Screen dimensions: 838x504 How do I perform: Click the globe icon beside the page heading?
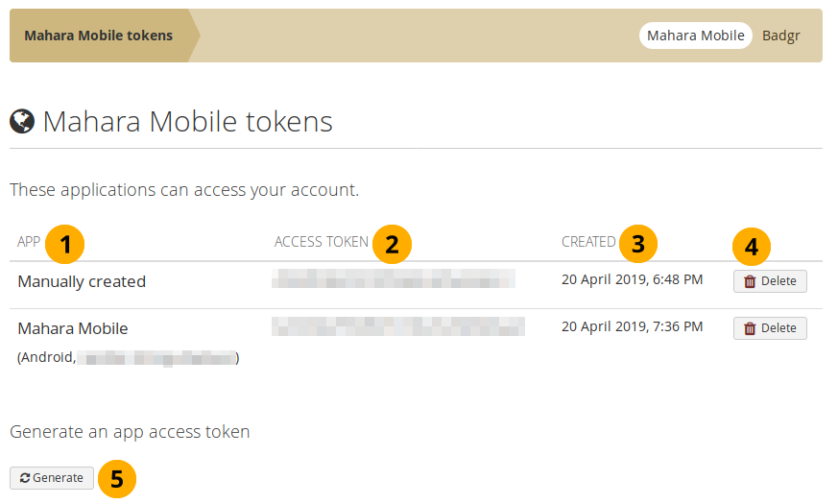(22, 121)
